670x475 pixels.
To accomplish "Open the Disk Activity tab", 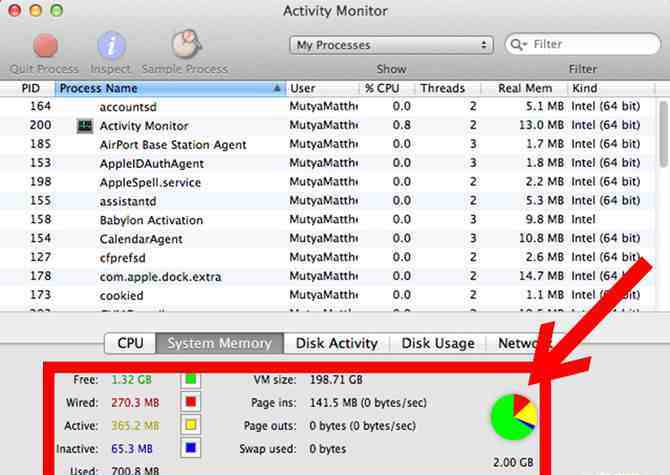I will [337, 343].
